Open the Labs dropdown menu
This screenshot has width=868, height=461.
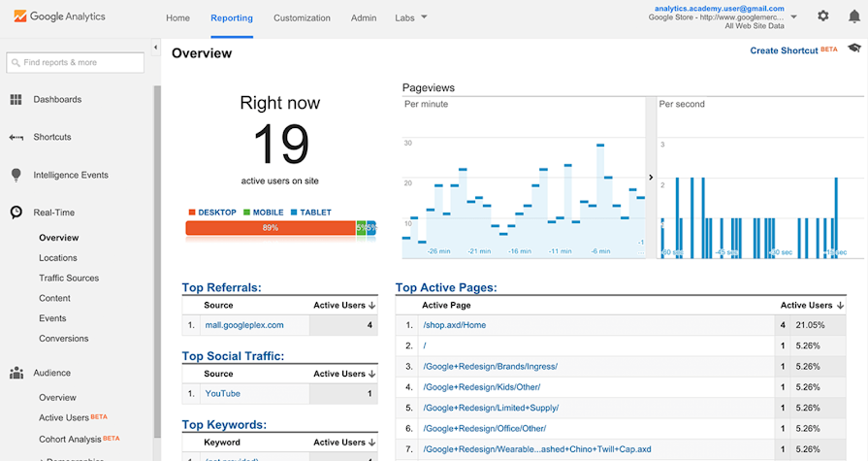[x=411, y=17]
